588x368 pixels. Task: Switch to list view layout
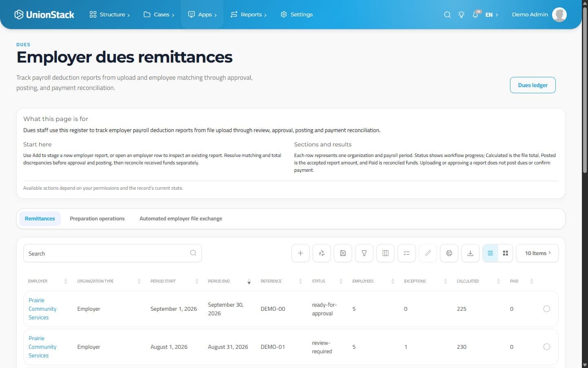(490, 254)
